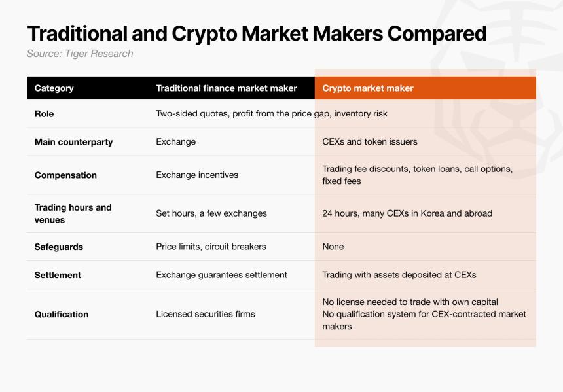This screenshot has width=563, height=392.
Task: Click the Role row label
Action: click(44, 114)
